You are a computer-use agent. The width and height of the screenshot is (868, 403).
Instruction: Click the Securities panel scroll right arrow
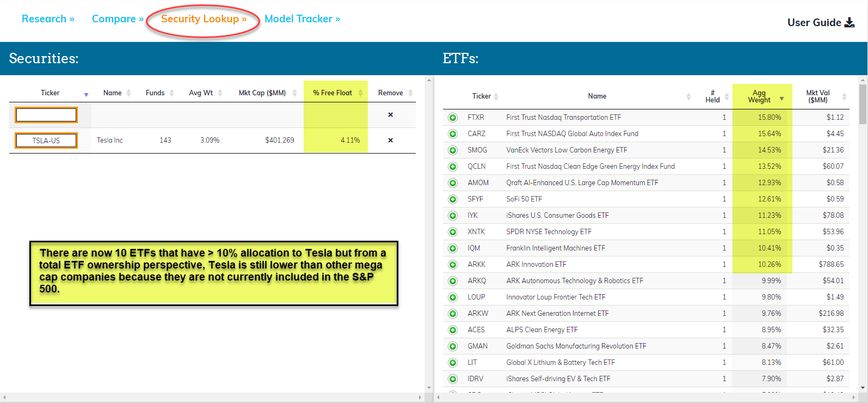click(x=420, y=398)
